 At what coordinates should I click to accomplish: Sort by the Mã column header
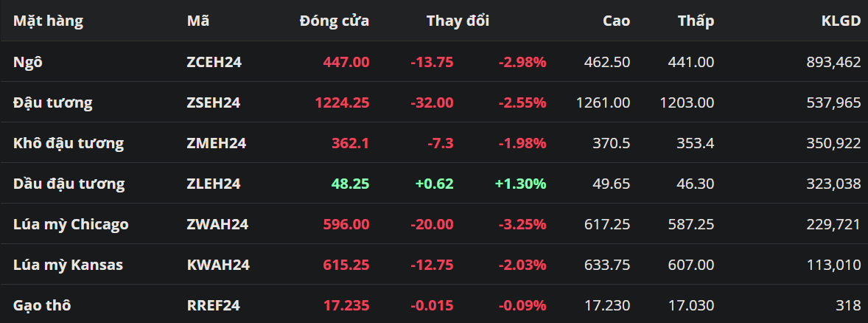(198, 21)
